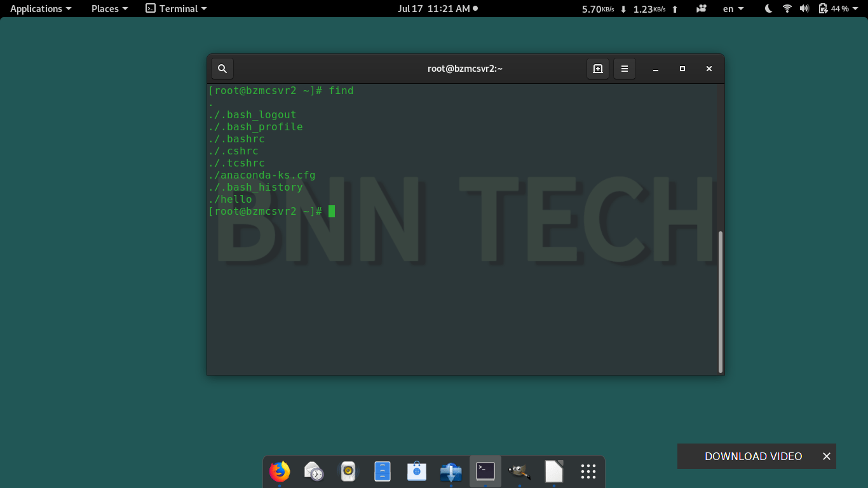
Task: Toggle the volume indicator in the top bar
Action: [x=804, y=8]
